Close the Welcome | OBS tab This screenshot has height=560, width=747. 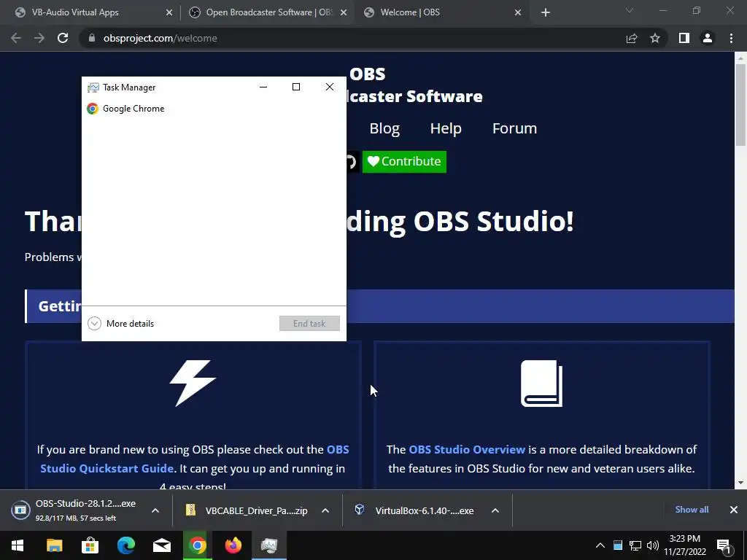(518, 12)
